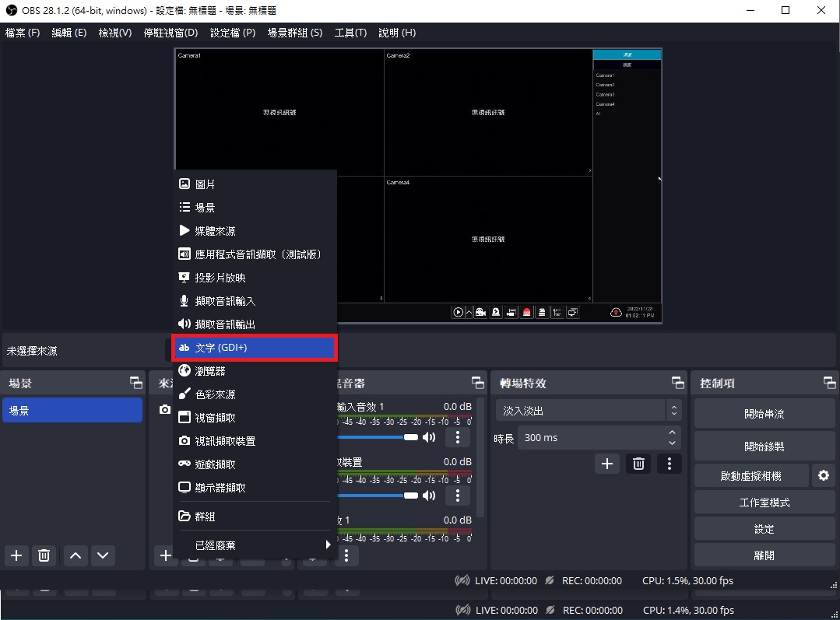Remove the transition using the trash button
840x620 pixels.
pyautogui.click(x=638, y=464)
